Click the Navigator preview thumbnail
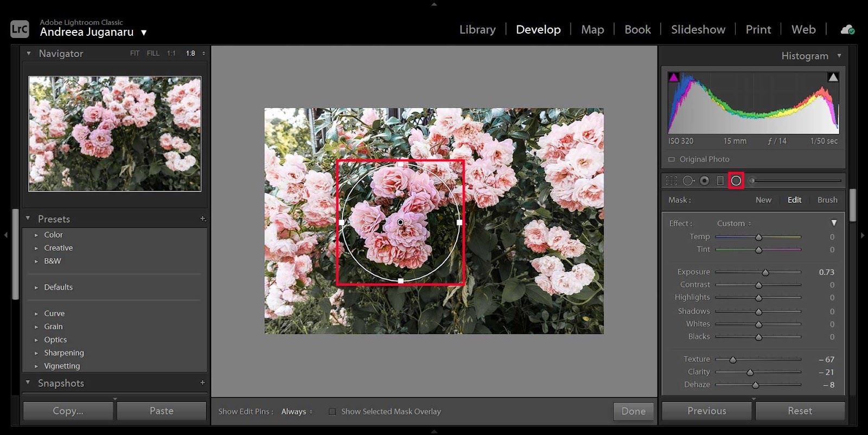868x435 pixels. tap(114, 133)
